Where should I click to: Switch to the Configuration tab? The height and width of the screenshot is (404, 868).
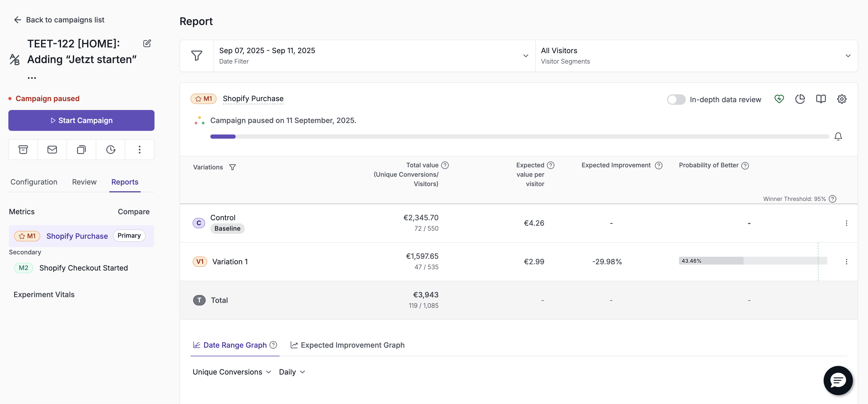click(x=34, y=182)
